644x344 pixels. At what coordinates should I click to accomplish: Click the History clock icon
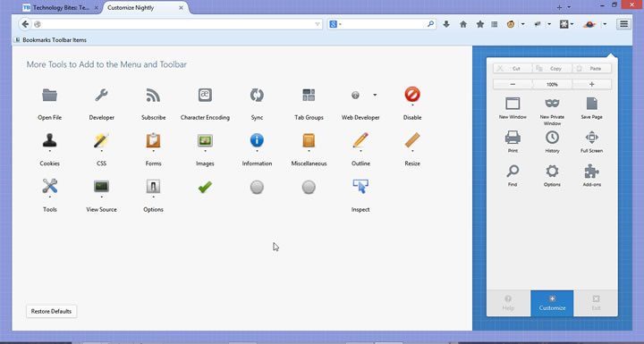pos(552,137)
